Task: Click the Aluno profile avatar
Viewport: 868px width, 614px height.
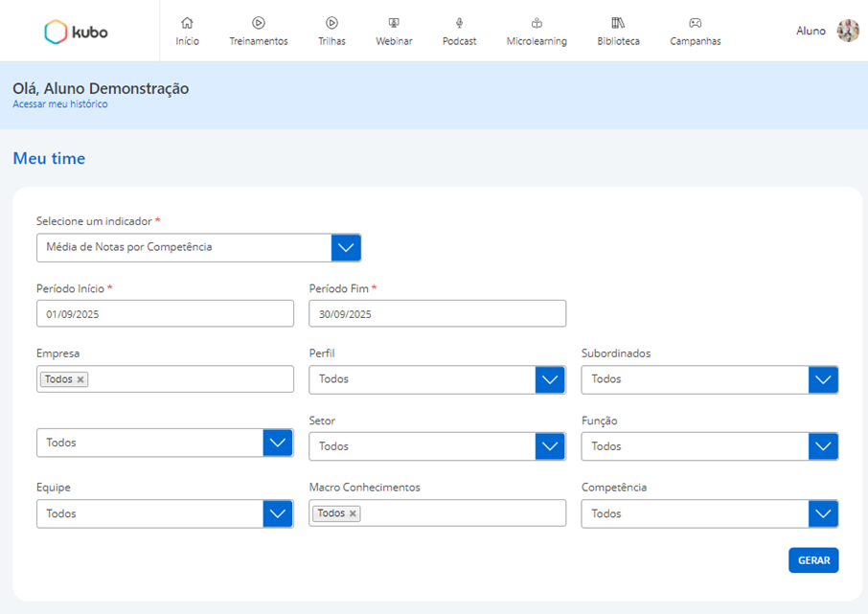Action: coord(848,31)
